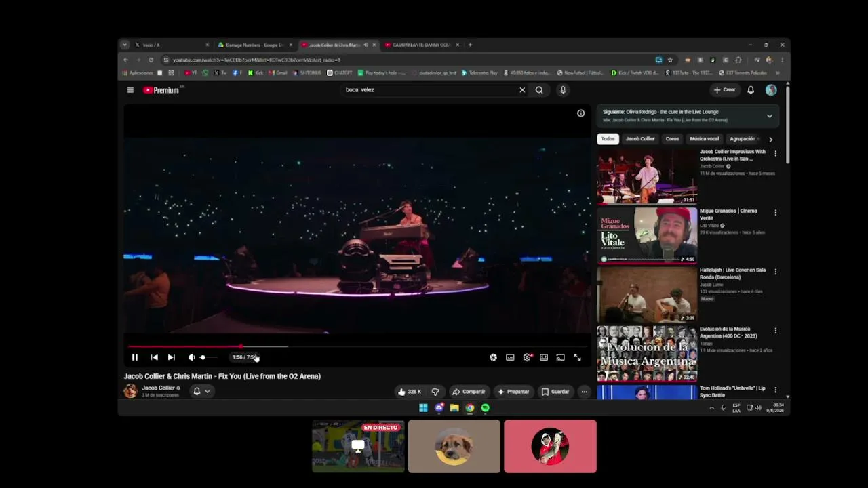868x488 pixels.
Task: Open File Explorer from the taskbar
Action: point(454,408)
